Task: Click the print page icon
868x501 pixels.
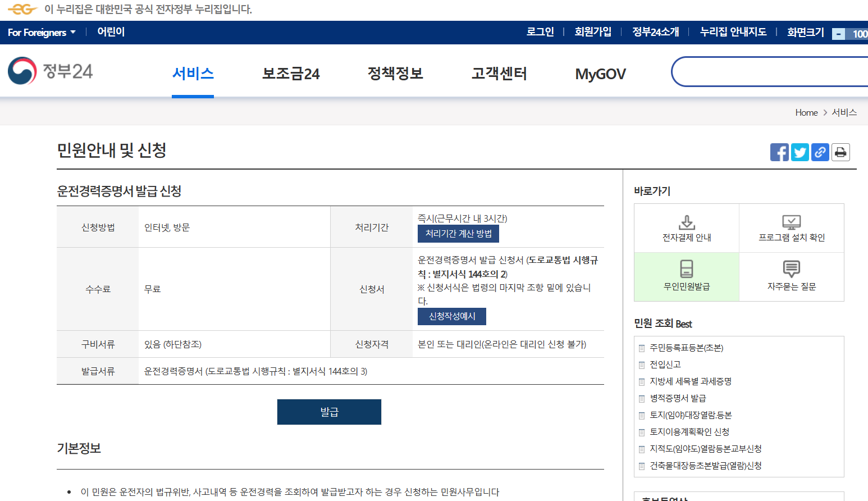Action: [840, 152]
